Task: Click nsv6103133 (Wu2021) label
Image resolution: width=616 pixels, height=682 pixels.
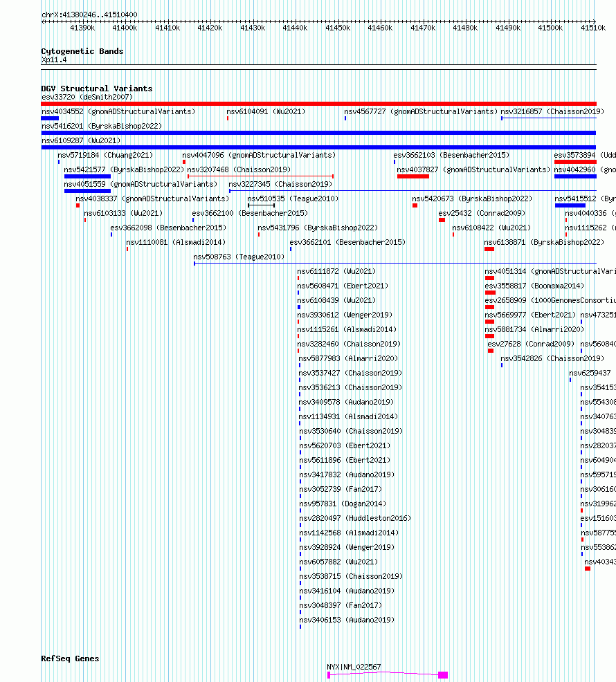Action: [x=123, y=213]
